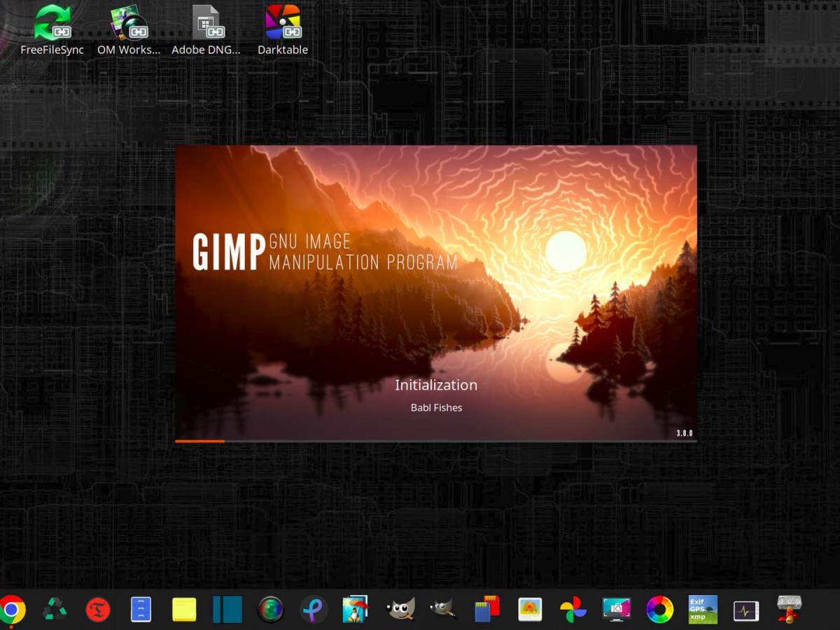Open the image viewer with orange flower icon

point(530,610)
